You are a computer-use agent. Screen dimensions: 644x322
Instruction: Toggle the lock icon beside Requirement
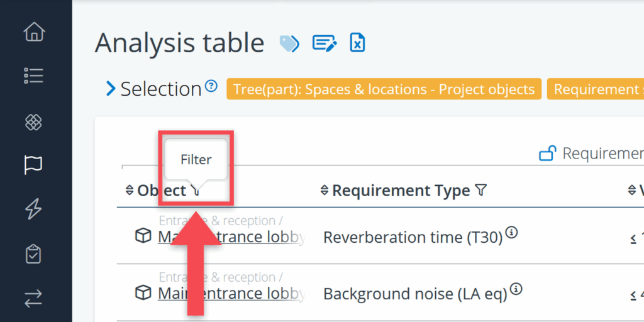pos(548,153)
